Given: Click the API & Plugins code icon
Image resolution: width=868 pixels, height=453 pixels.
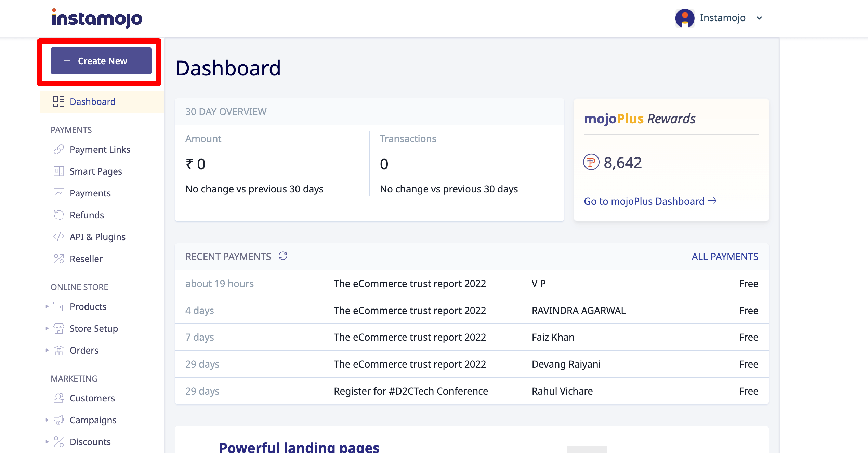Looking at the screenshot, I should click(x=58, y=237).
